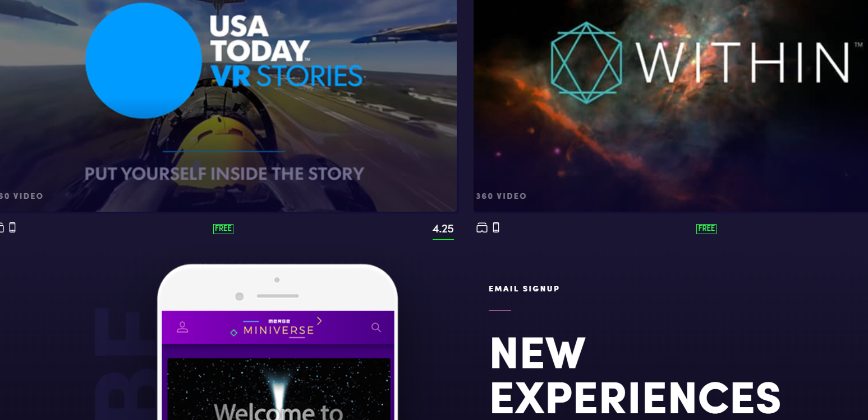The image size is (868, 420).
Task: Tap the user profile icon in Miniverse app
Action: (182, 327)
